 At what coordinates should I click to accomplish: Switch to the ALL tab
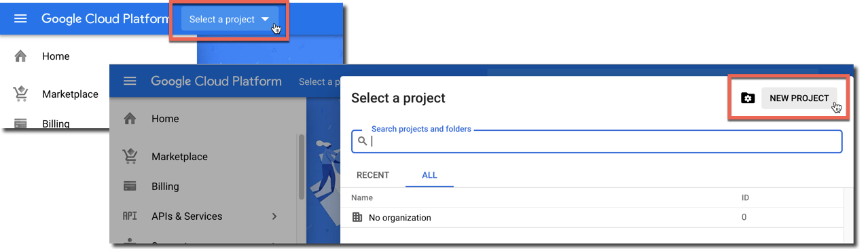point(429,175)
